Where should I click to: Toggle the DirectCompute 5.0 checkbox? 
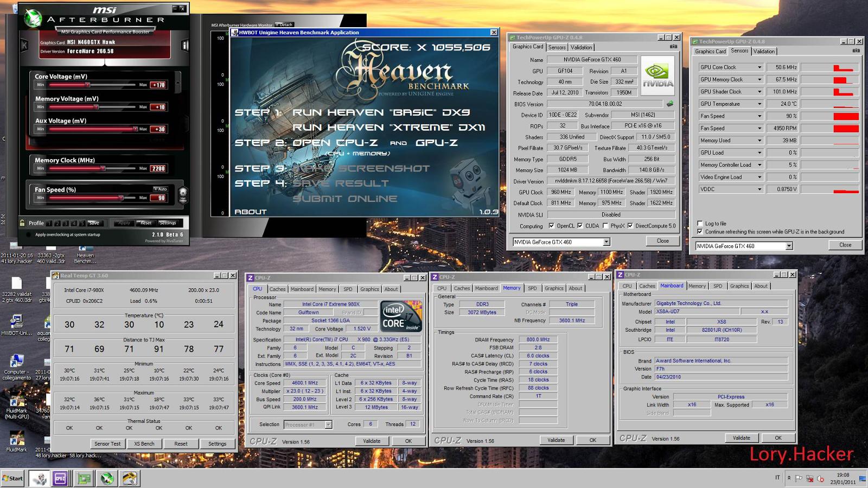(630, 226)
